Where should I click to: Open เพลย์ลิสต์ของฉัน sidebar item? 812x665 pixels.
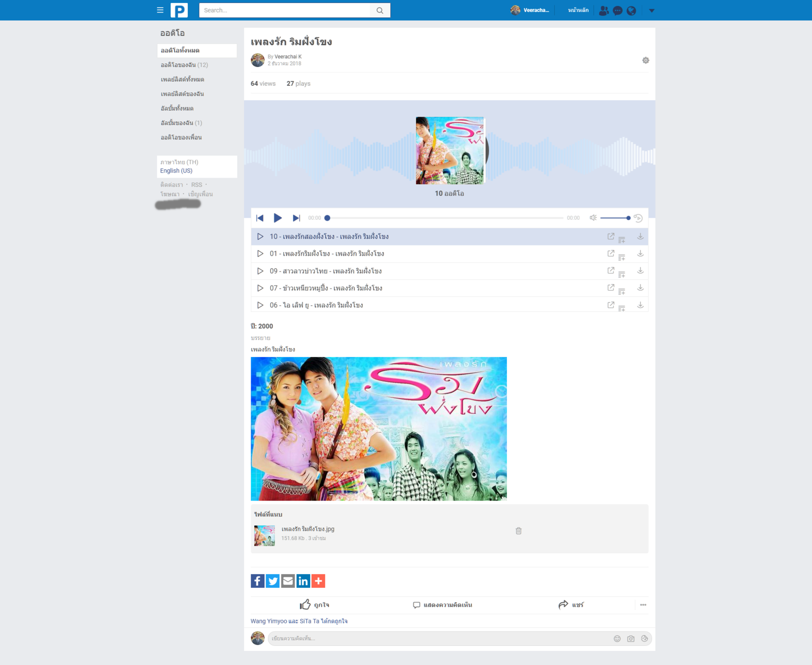182,94
